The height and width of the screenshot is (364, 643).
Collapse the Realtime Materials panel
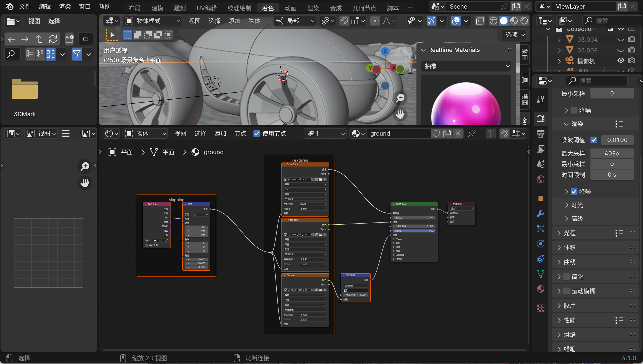(x=423, y=50)
